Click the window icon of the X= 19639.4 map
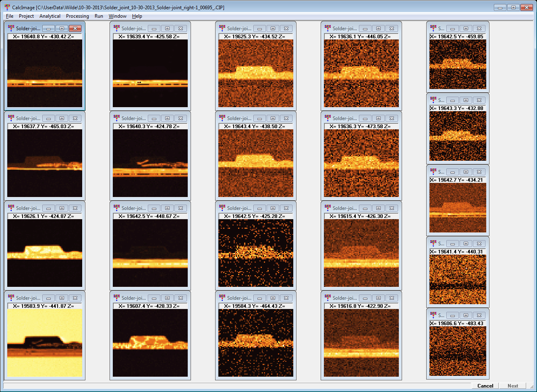The image size is (537, 392). click(116, 28)
